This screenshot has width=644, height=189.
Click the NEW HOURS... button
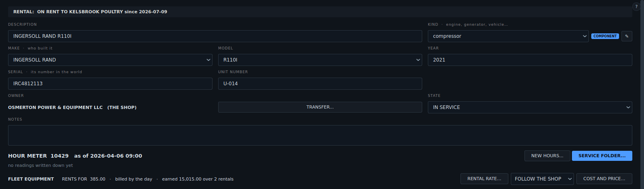pyautogui.click(x=547, y=156)
